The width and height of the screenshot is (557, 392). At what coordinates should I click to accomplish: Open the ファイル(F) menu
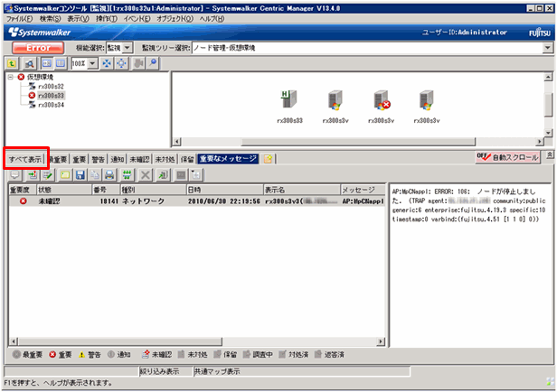(x=19, y=18)
